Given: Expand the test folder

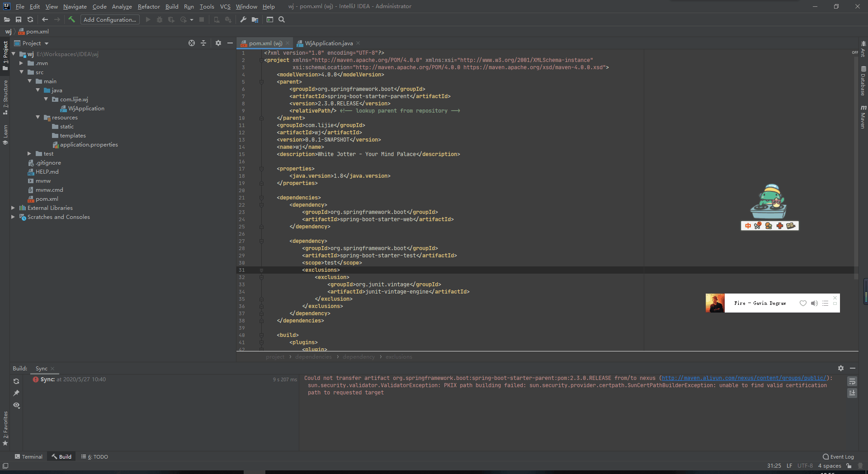Looking at the screenshot, I should pyautogui.click(x=29, y=154).
